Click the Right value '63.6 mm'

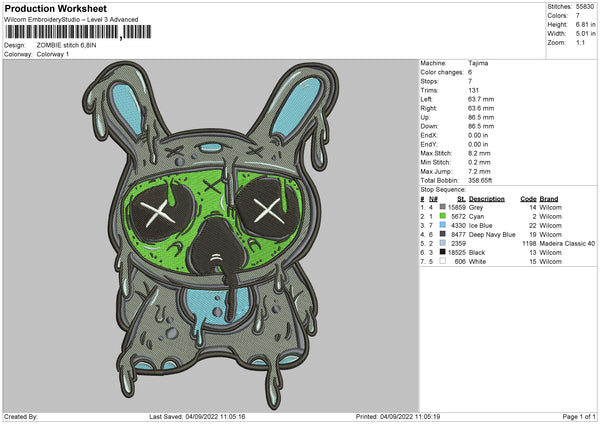pyautogui.click(x=481, y=108)
